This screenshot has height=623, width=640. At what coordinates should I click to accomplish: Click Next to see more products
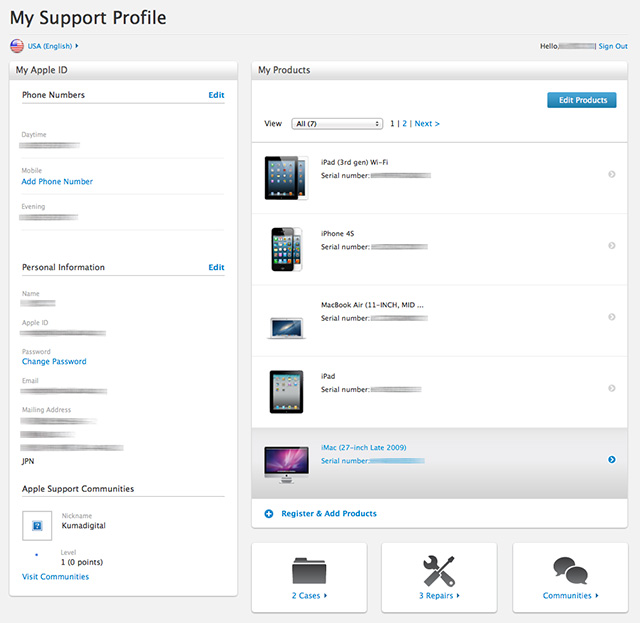click(x=427, y=124)
